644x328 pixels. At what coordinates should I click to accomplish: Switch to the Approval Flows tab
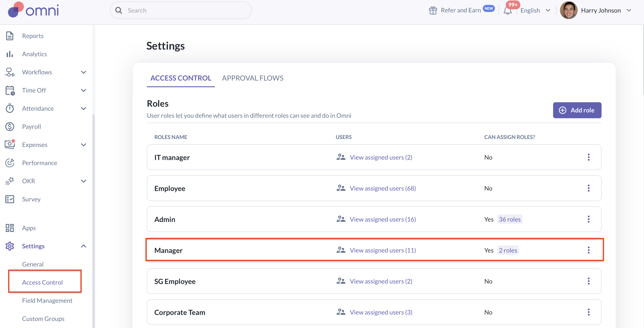click(x=253, y=78)
